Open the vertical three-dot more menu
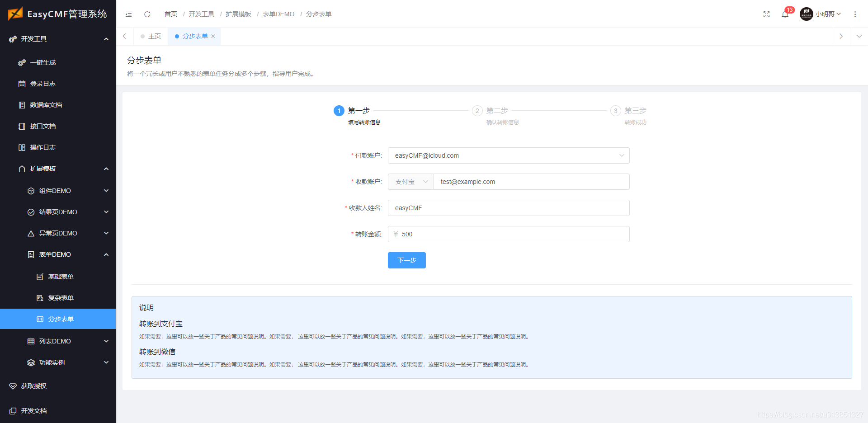This screenshot has width=868, height=423. [x=855, y=14]
